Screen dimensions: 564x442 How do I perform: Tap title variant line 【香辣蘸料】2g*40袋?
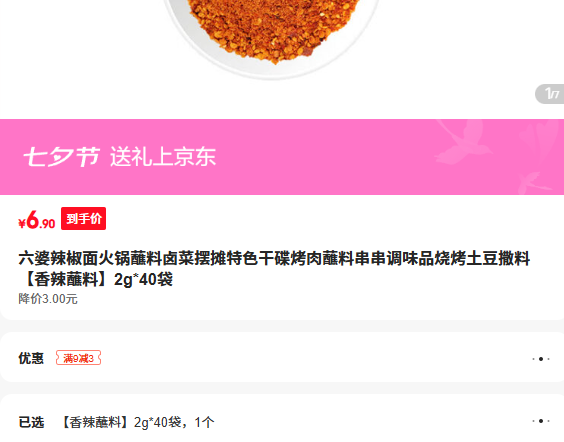(x=95, y=279)
